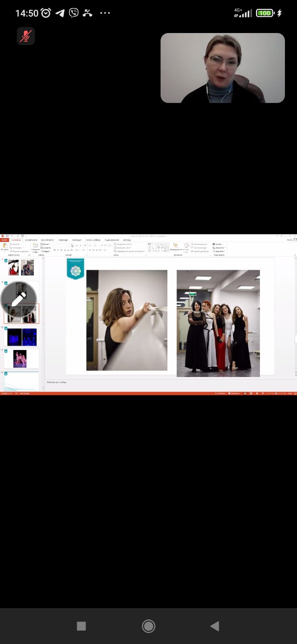Open the Файл tab in PowerPoint
The height and width of the screenshot is (644, 297).
(4, 240)
